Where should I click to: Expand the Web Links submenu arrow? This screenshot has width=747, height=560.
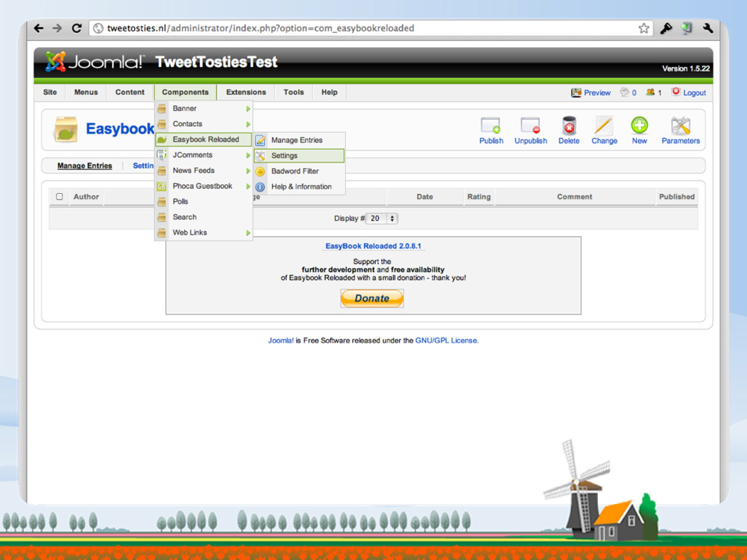coord(248,233)
